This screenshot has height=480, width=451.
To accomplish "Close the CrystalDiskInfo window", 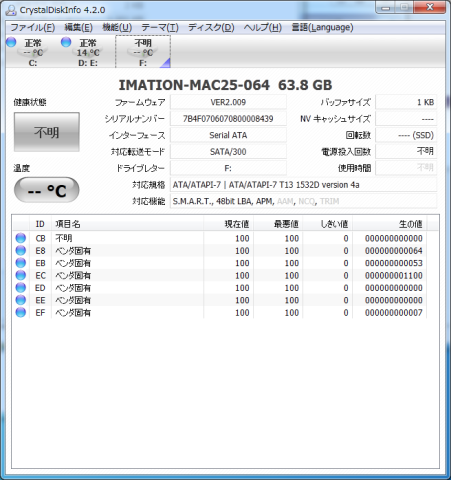I will [430, 7].
